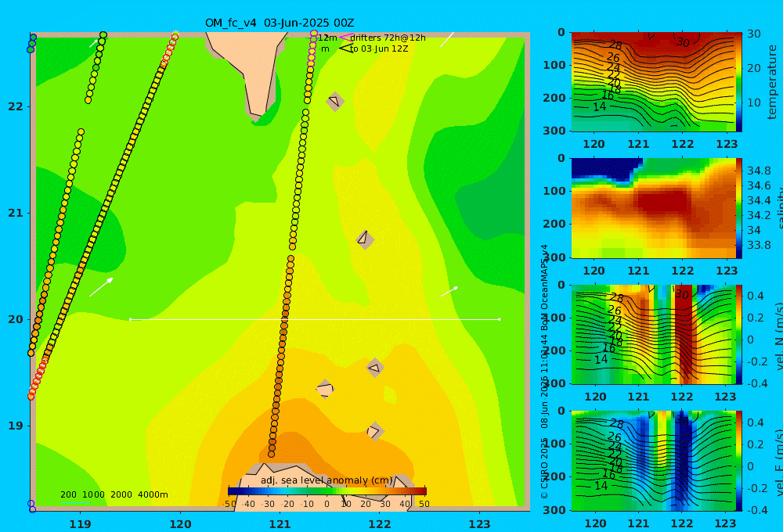
Task: Click the "33.8" tick on the salinity color bar
Action: click(759, 245)
